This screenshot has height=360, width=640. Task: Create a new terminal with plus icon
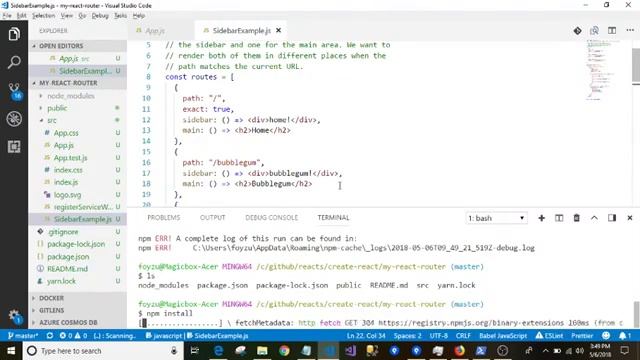(x=541, y=218)
